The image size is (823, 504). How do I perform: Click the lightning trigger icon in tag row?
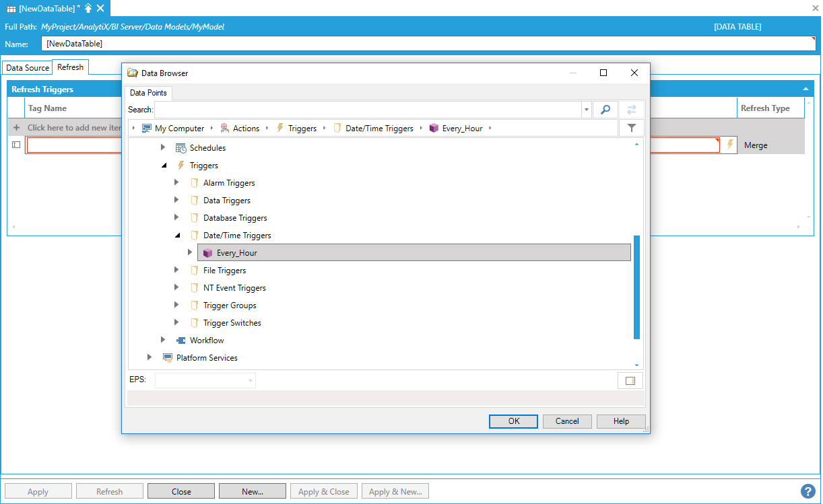[729, 145]
